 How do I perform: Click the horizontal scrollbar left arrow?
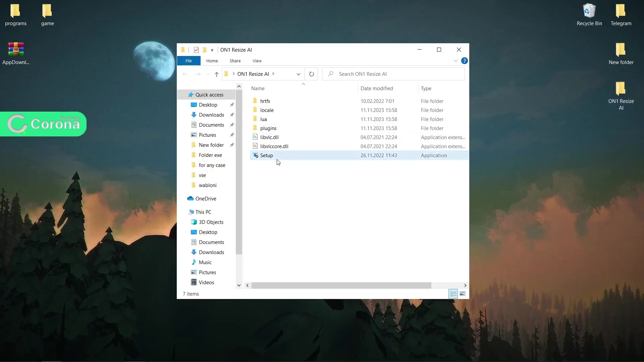(x=248, y=286)
